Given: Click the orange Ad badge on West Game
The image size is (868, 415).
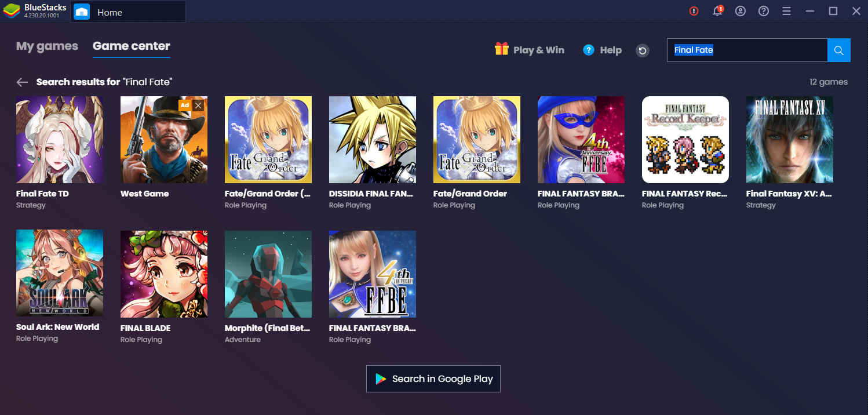Looking at the screenshot, I should tap(185, 105).
